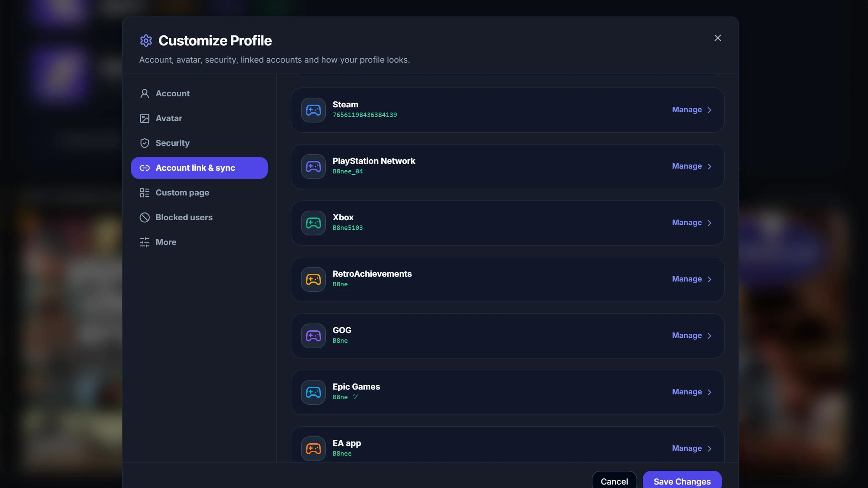Click the PlayStation Network platform name

(x=374, y=161)
